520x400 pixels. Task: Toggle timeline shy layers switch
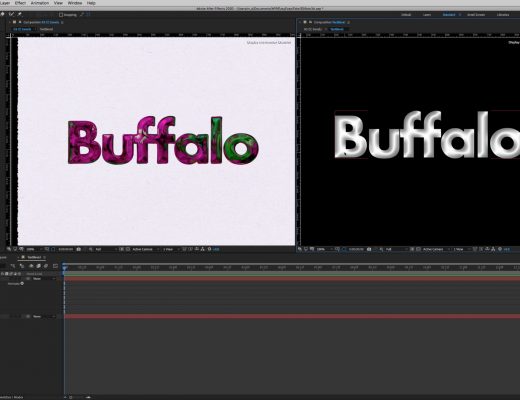[31, 266]
